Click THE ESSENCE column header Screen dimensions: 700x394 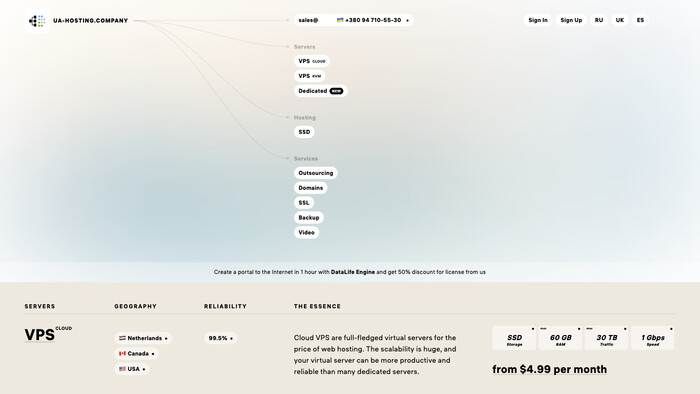pos(317,307)
